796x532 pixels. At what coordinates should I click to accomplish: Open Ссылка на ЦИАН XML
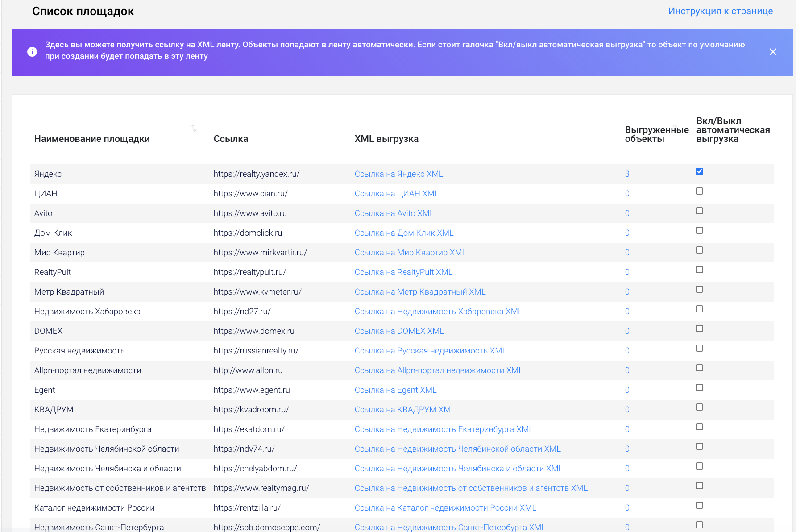397,194
